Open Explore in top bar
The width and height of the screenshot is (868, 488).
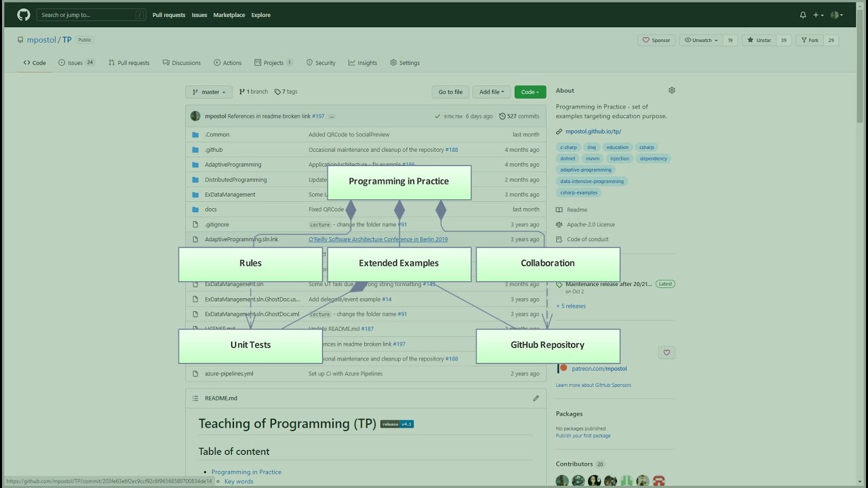(261, 15)
